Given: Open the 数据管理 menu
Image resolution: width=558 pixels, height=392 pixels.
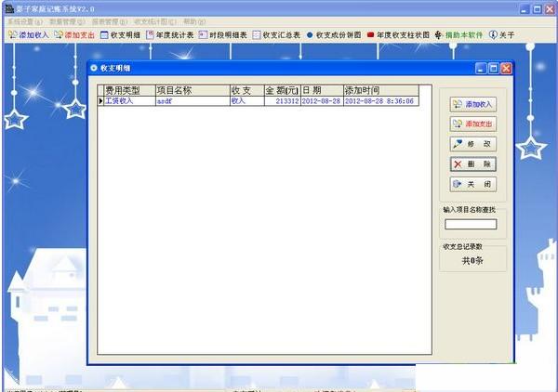Looking at the screenshot, I should pos(67,21).
